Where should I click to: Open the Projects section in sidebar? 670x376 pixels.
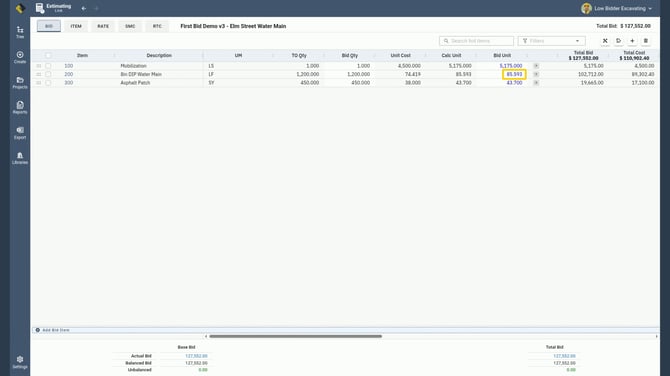tap(20, 82)
